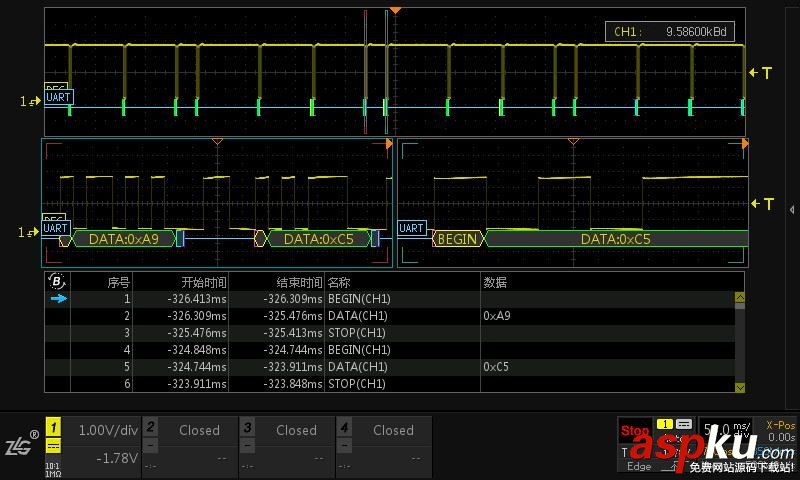
Task: Click start time -326.413ms cell
Action: point(197,298)
